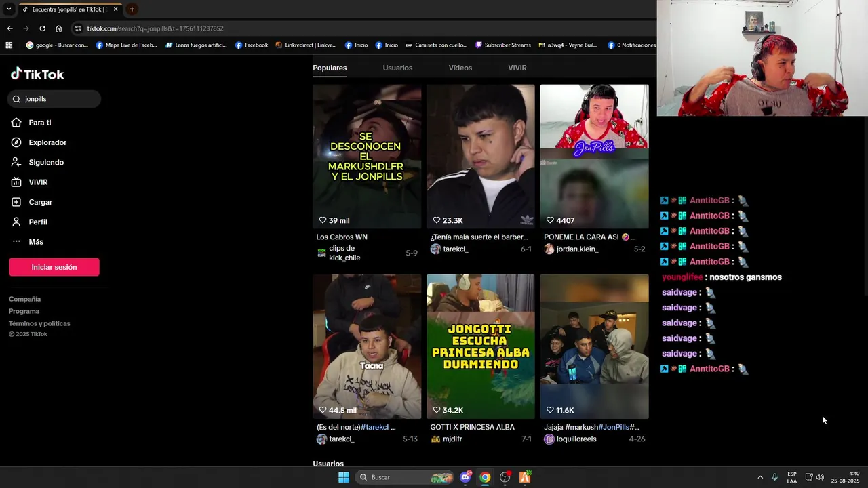Click the address bar URL tiktok.com/search

[x=155, y=28]
